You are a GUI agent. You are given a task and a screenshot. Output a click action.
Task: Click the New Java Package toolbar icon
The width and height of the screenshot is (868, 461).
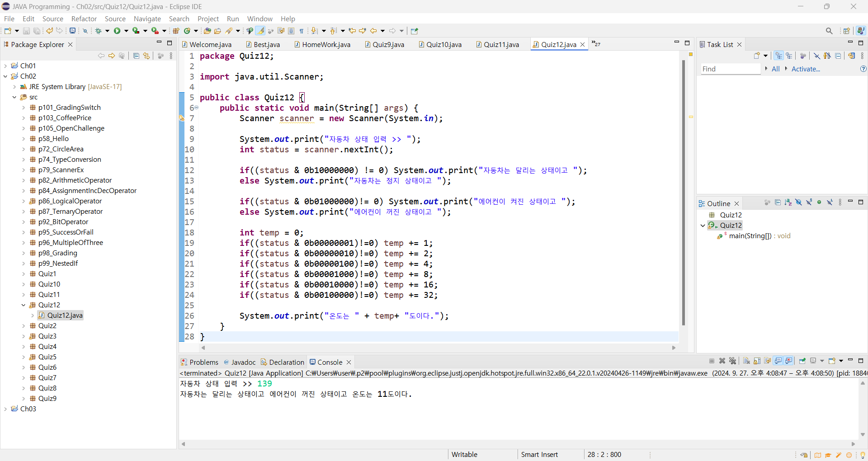176,31
